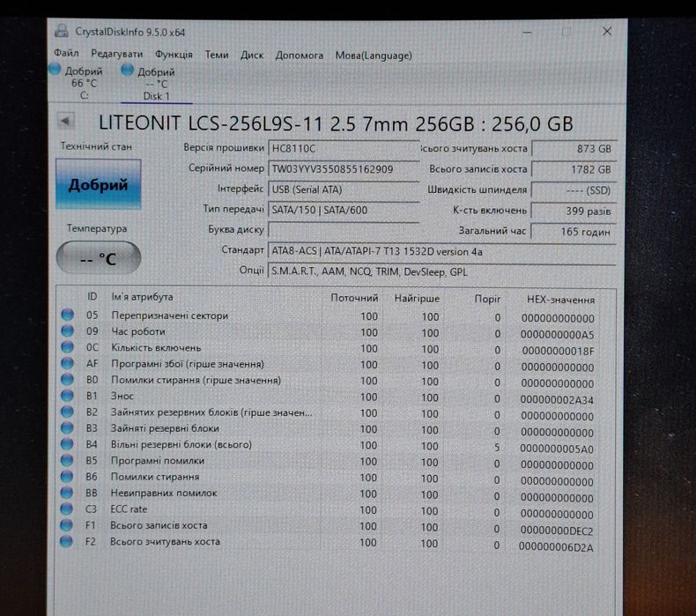696x616 pixels.
Task: Click the status icon of attribute AF
Action: (68, 363)
